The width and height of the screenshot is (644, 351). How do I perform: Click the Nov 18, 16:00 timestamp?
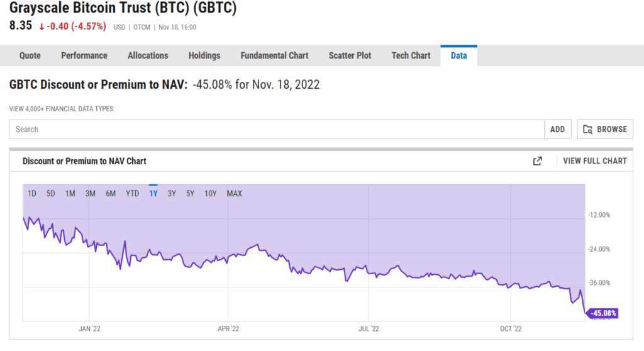coord(177,27)
